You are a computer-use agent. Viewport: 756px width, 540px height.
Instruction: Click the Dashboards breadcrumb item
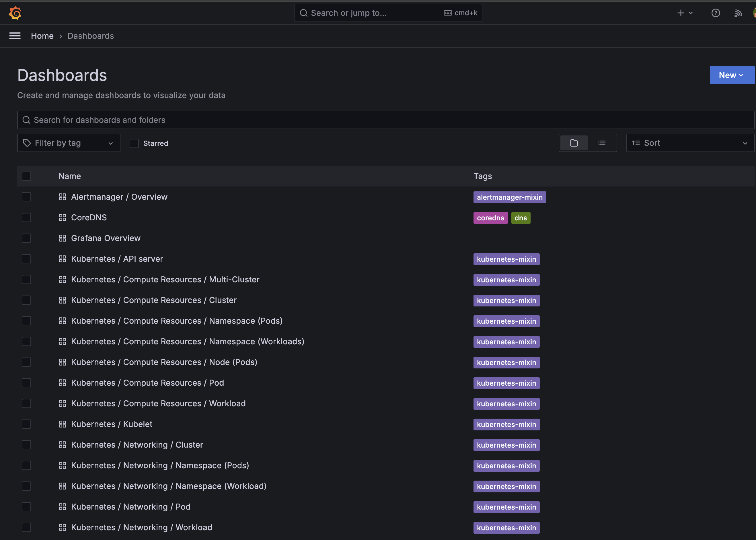pos(91,36)
